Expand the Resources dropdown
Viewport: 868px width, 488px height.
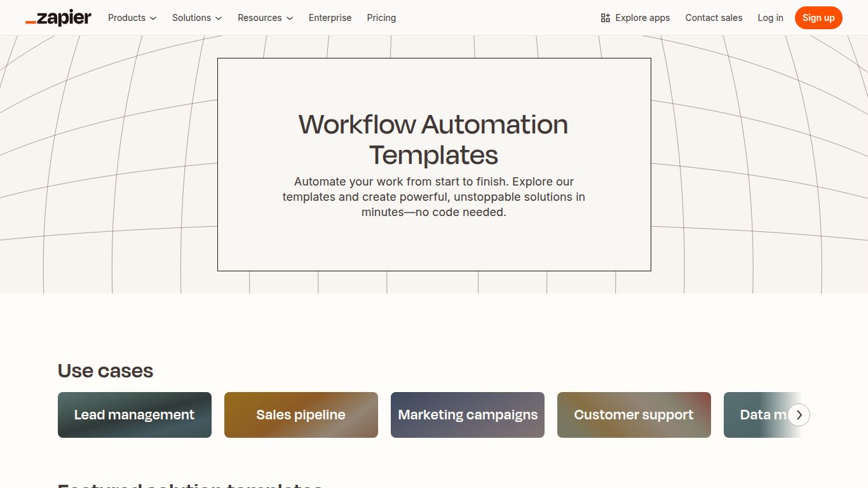[260, 18]
